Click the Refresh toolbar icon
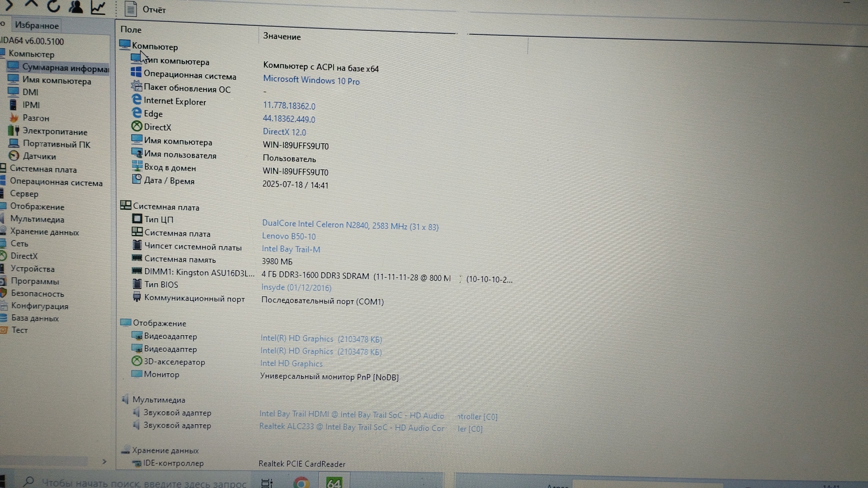 tap(53, 6)
